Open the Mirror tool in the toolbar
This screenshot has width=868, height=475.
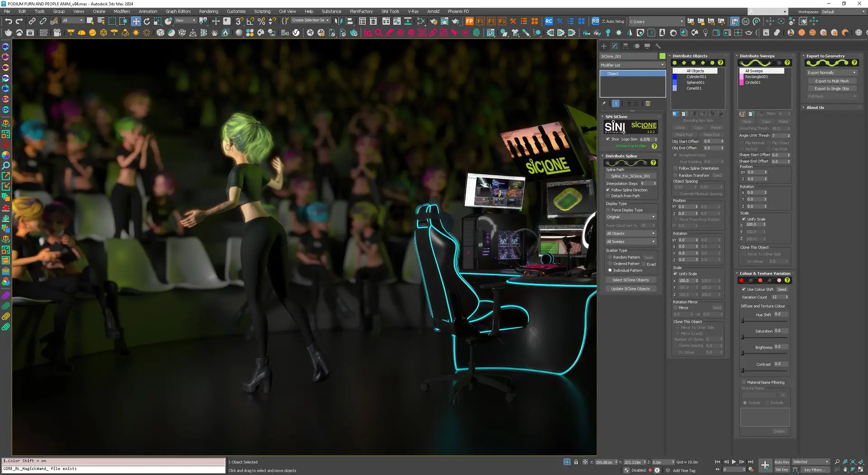click(339, 21)
